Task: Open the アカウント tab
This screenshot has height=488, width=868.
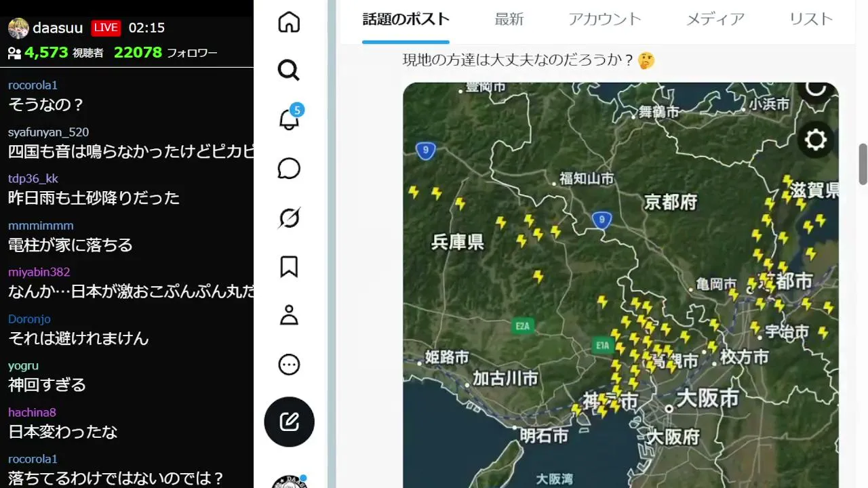Action: [605, 19]
